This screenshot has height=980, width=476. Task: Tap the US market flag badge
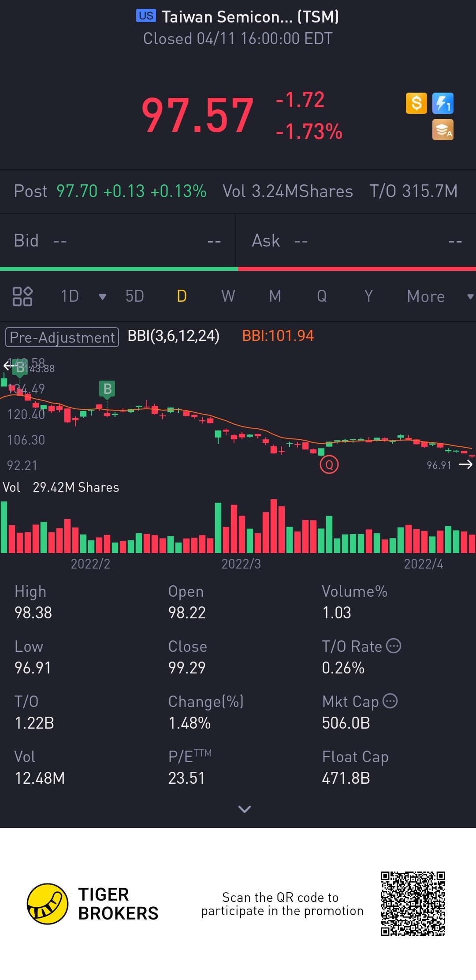point(146,16)
